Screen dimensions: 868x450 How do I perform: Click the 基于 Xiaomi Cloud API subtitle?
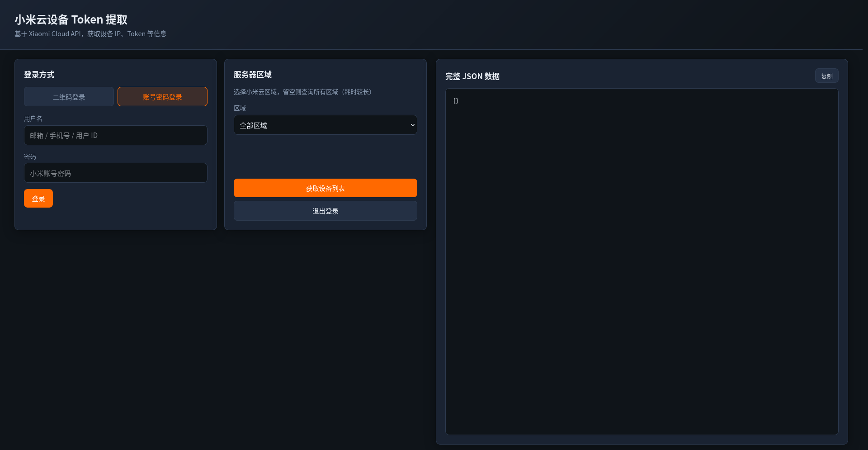click(90, 34)
